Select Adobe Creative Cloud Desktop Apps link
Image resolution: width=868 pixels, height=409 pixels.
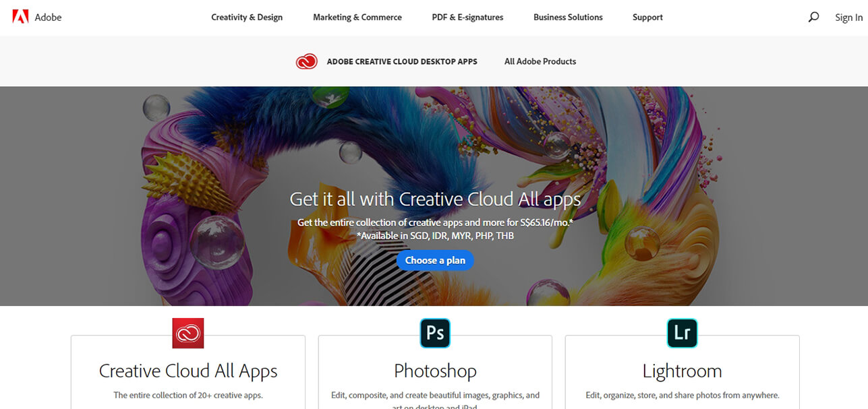[x=402, y=61]
